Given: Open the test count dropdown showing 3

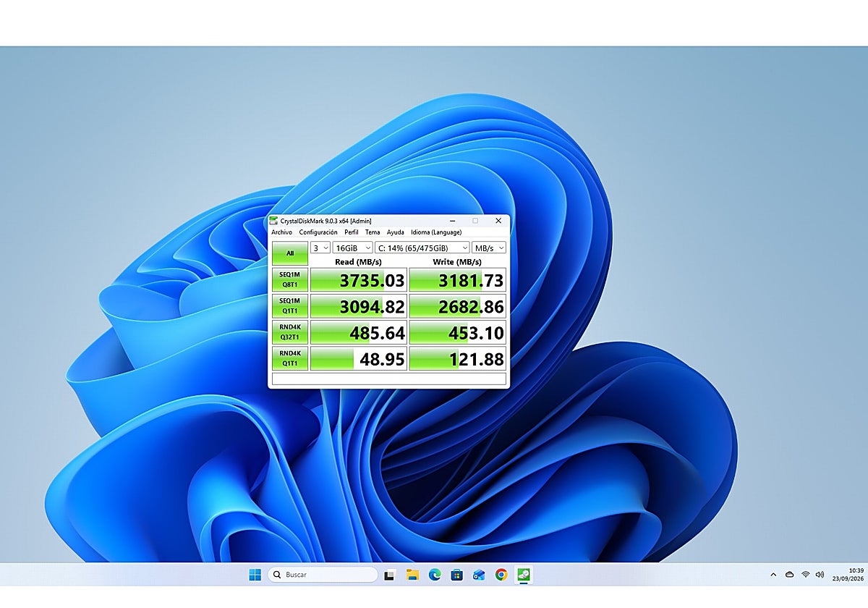Looking at the screenshot, I should point(320,248).
